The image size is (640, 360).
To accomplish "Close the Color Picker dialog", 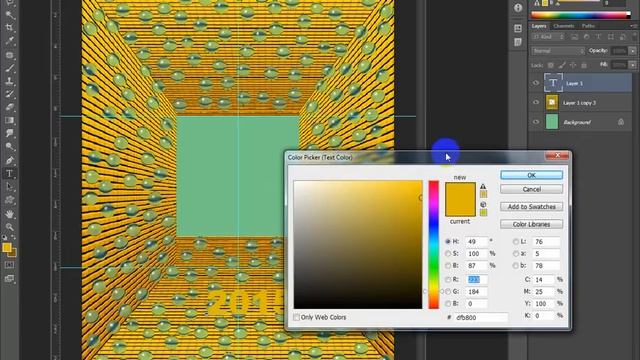I will (x=557, y=156).
